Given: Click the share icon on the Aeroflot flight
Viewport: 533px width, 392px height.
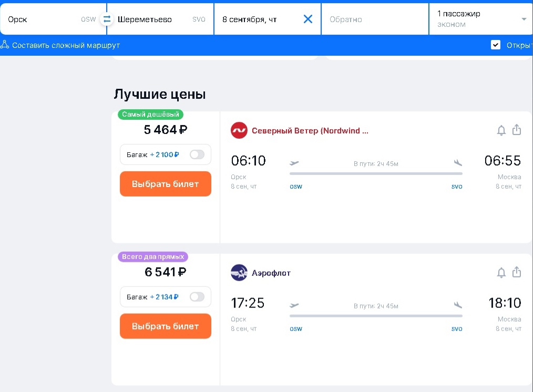Looking at the screenshot, I should point(517,272).
